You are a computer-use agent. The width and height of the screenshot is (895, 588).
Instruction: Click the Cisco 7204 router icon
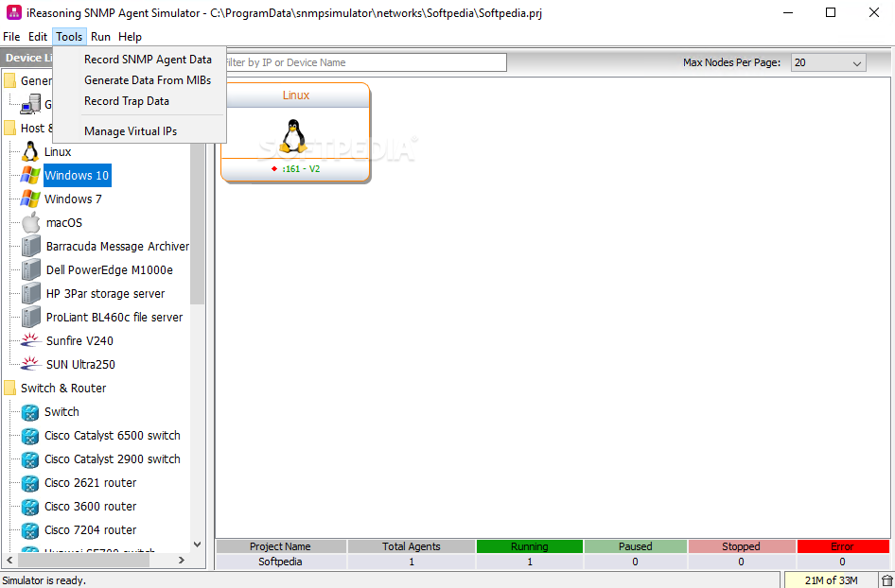pos(29,530)
